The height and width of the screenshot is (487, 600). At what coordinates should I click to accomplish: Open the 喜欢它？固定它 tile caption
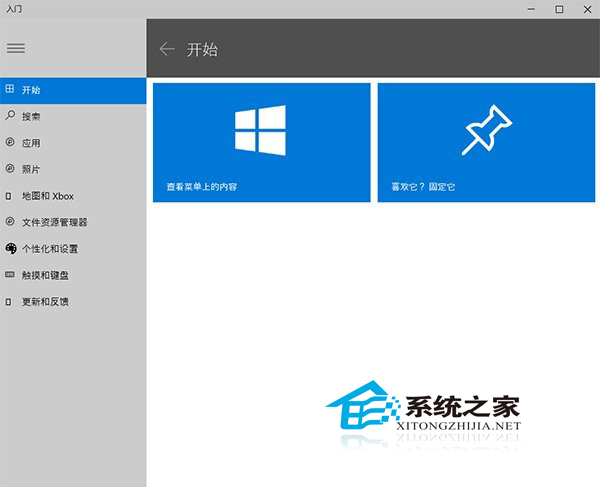click(x=423, y=187)
